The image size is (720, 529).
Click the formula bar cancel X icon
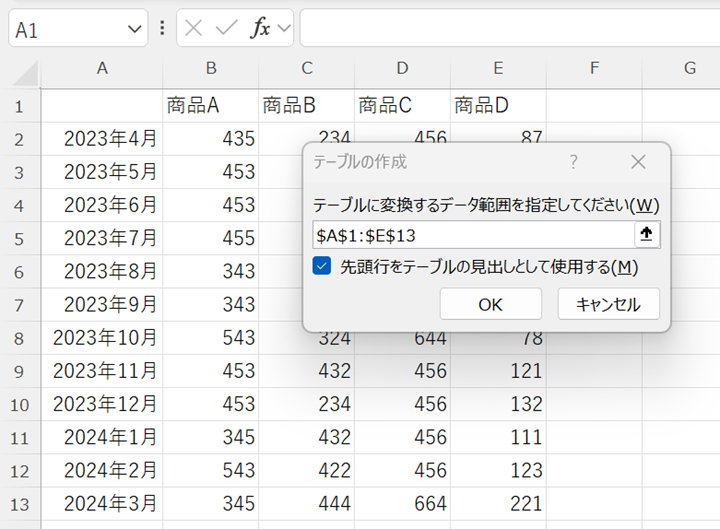(x=193, y=28)
